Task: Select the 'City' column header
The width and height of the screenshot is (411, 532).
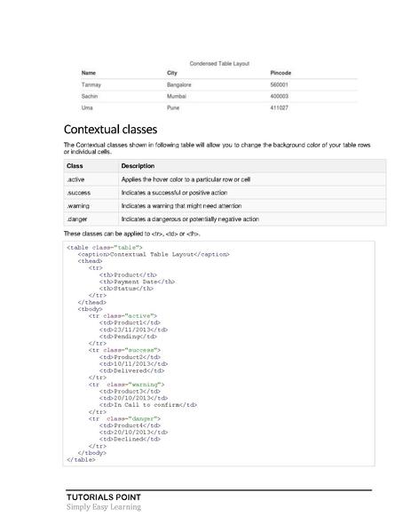Action: pyautogui.click(x=172, y=73)
